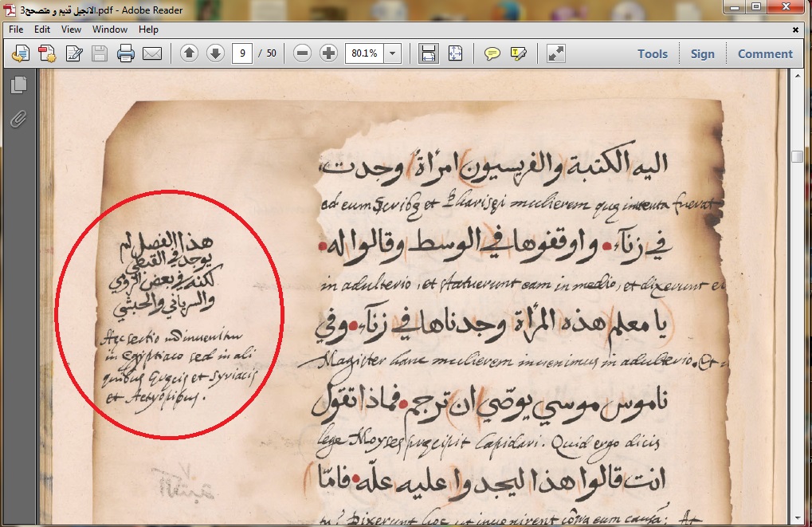Enable fit to window width scrolling
Viewport: 812px width, 527px height.
click(429, 53)
